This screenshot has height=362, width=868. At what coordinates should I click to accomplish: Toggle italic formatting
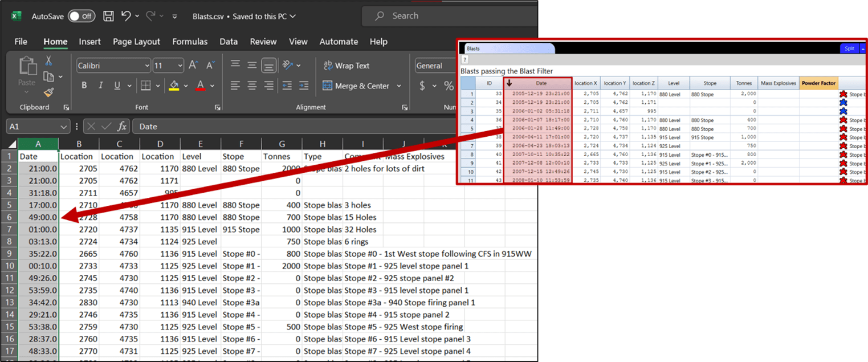tap(101, 86)
